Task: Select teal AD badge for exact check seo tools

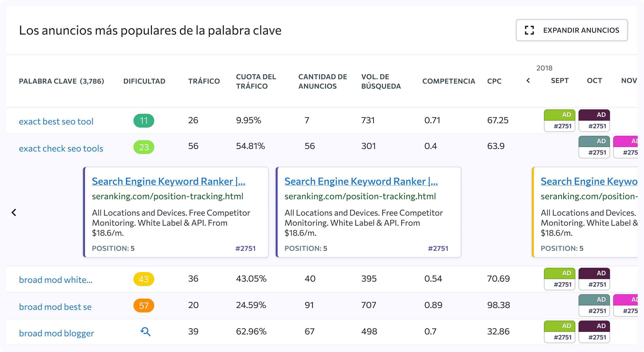Action: click(x=594, y=147)
